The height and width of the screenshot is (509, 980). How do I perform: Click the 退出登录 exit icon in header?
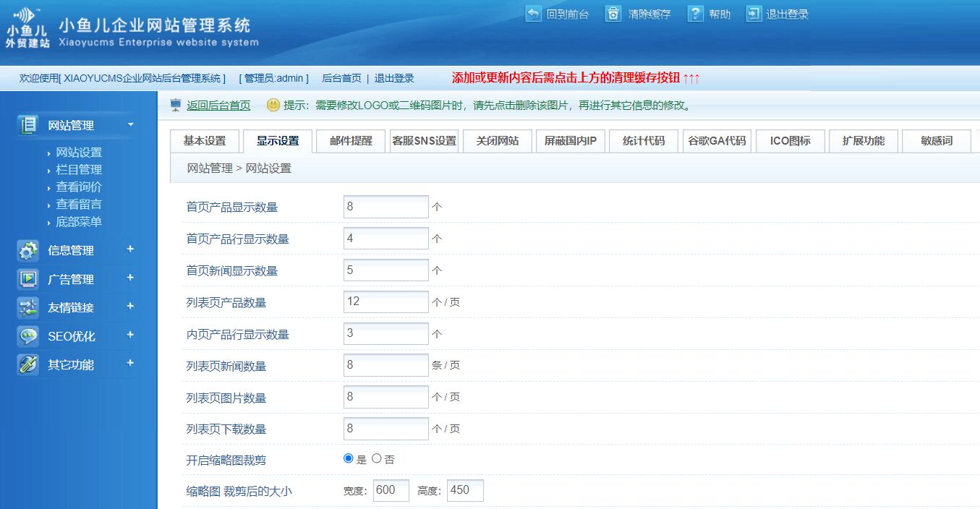tap(754, 14)
